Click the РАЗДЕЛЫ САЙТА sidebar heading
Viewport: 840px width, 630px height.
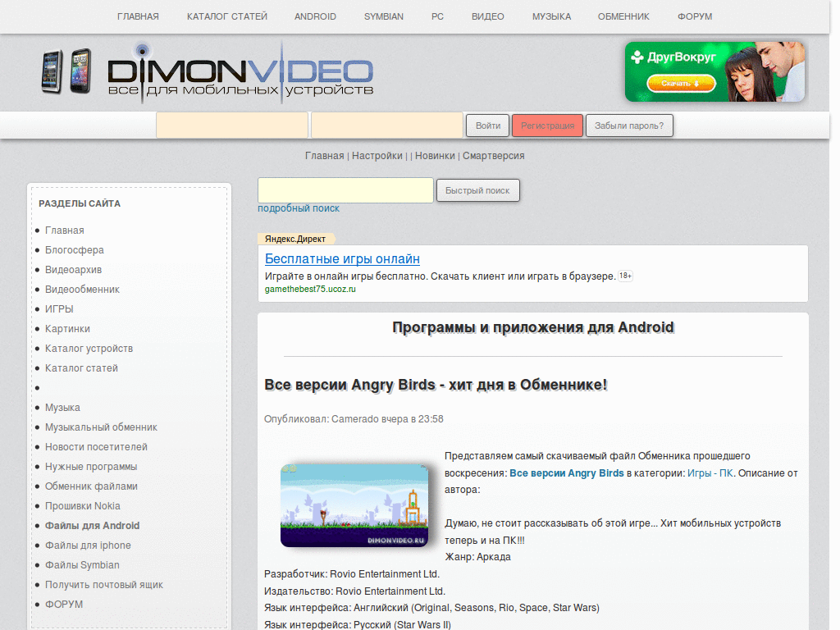coord(80,203)
